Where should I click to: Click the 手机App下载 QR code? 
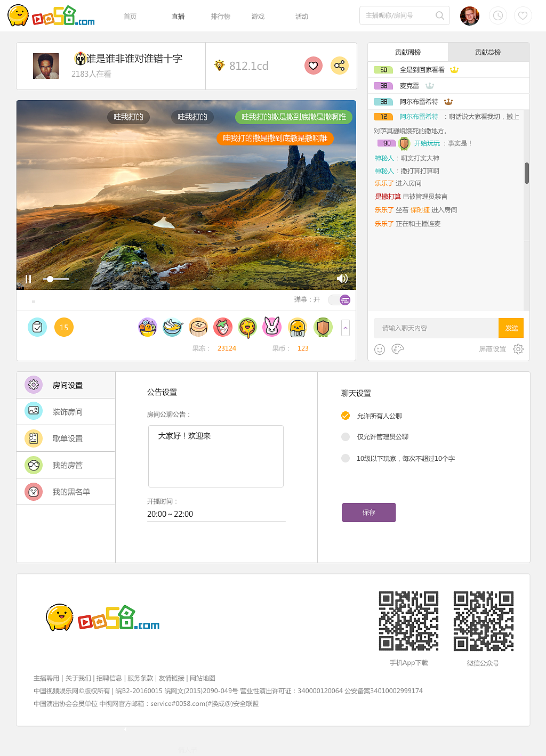point(409,621)
